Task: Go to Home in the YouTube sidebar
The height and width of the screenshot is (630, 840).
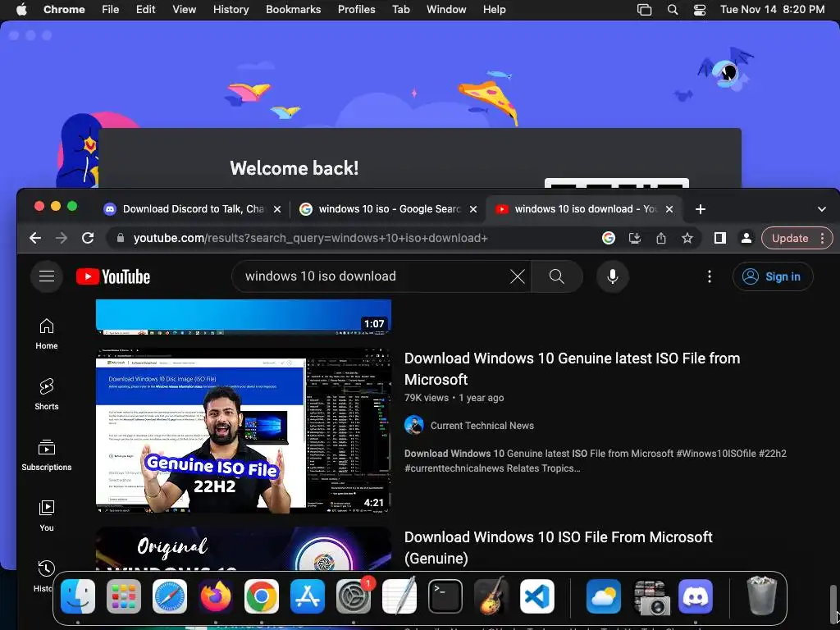Action: (x=47, y=334)
